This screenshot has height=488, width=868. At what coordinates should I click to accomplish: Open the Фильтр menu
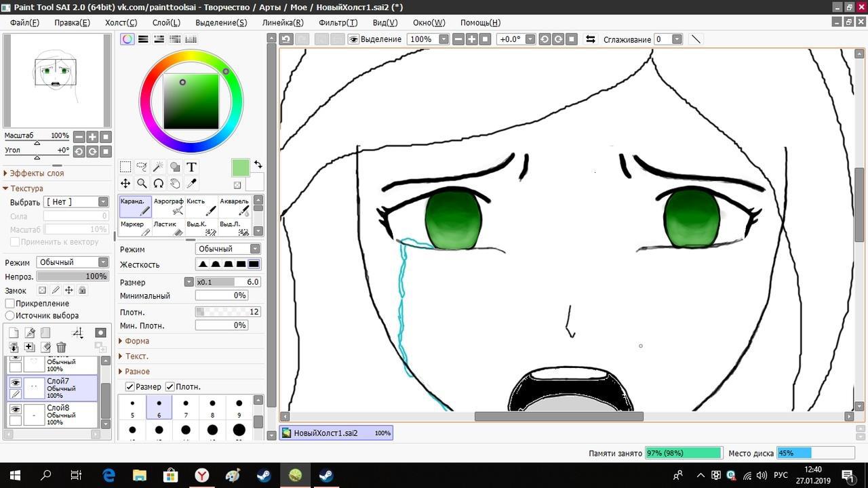click(x=338, y=22)
